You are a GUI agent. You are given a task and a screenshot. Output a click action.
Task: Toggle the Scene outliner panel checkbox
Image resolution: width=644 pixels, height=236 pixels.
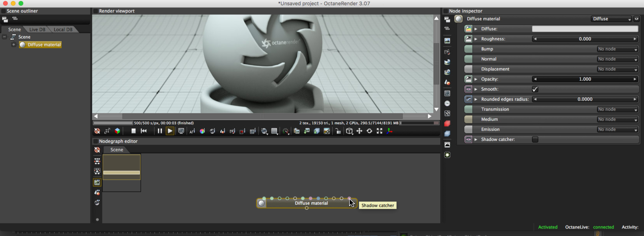point(3,11)
